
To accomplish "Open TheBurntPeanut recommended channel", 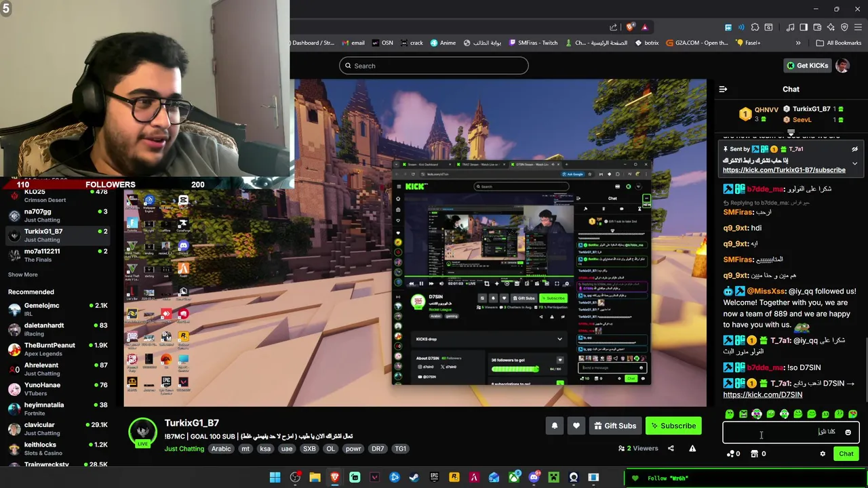I will tap(58, 349).
